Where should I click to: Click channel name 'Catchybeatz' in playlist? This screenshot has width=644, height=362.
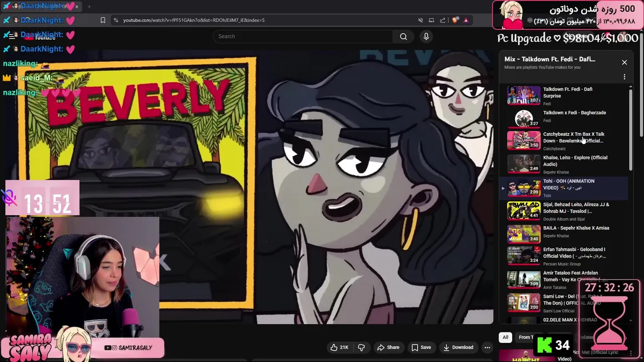554,149
